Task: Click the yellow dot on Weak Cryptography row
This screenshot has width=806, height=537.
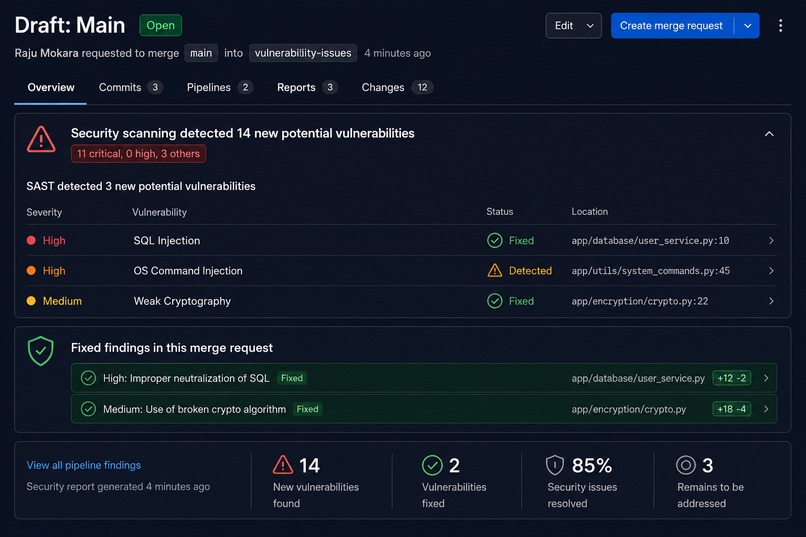Action: tap(31, 301)
